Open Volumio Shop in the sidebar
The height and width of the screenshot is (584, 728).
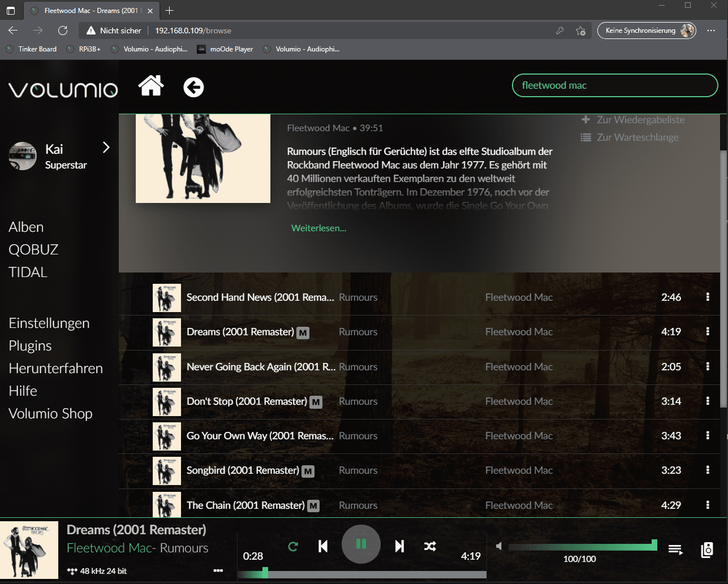[50, 414]
